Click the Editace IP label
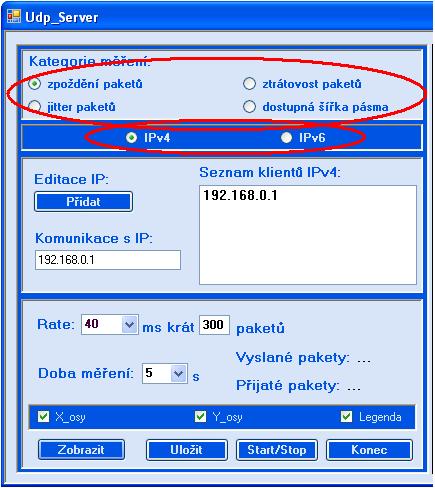 pyautogui.click(x=72, y=180)
